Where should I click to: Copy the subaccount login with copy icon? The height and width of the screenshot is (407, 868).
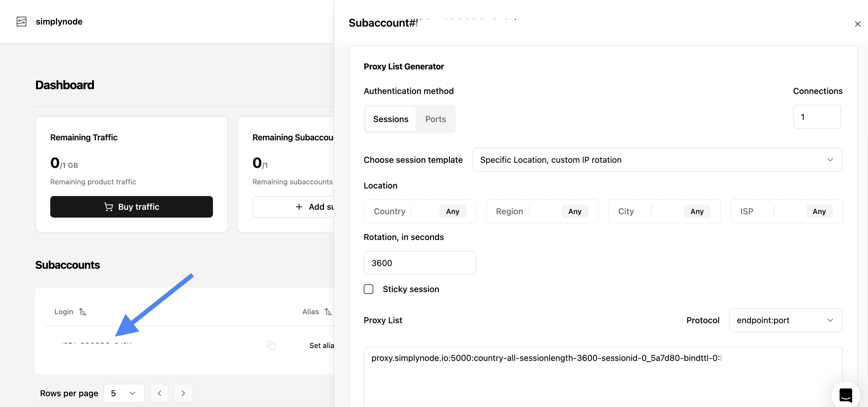point(271,345)
